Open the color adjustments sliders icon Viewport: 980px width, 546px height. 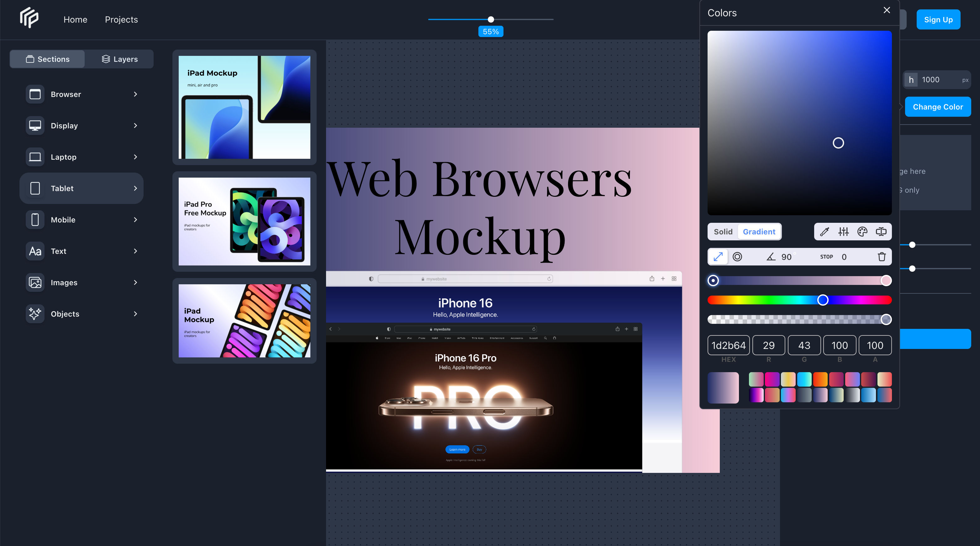(843, 232)
